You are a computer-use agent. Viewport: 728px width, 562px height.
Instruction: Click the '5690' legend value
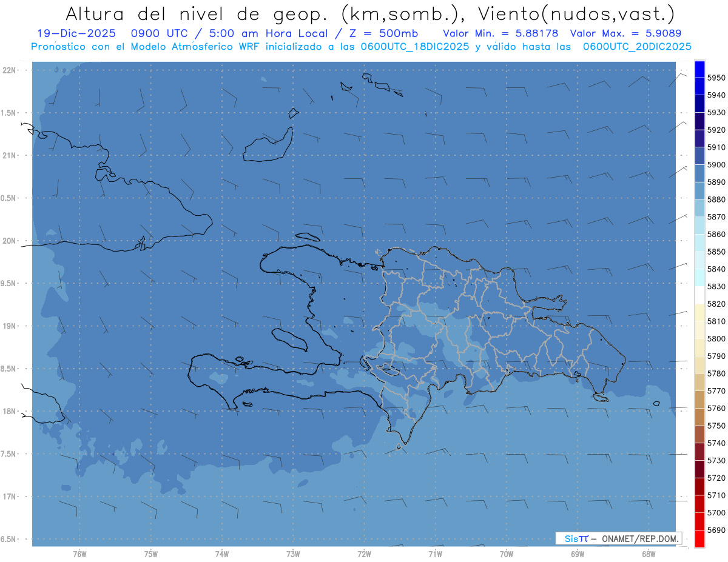[716, 530]
